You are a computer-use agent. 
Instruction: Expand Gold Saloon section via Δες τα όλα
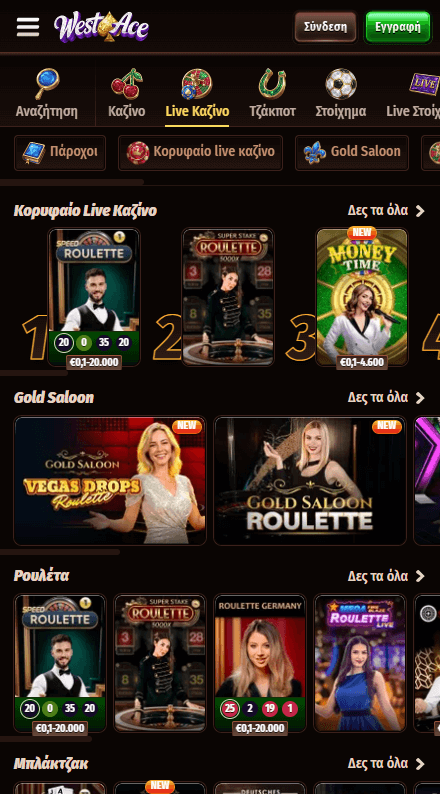click(386, 398)
